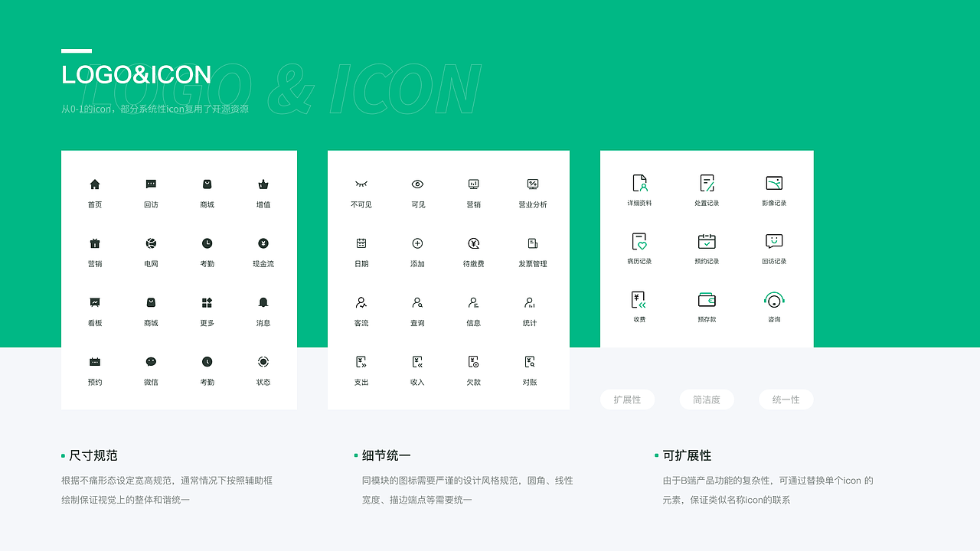Select the 微信 WeChat icon

coord(151,360)
